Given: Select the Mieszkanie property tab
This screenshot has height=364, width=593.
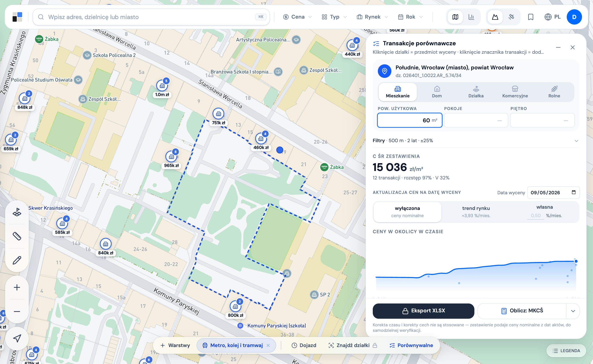Looking at the screenshot, I should [x=398, y=92].
